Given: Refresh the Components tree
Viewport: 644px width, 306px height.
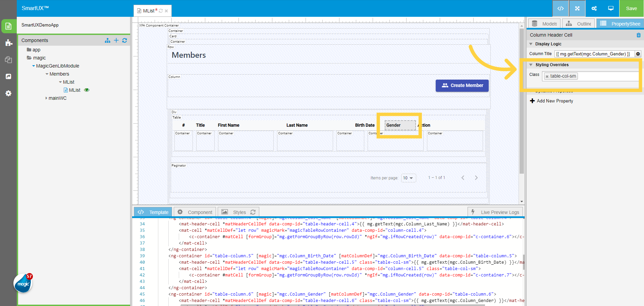Looking at the screenshot, I should click(124, 40).
